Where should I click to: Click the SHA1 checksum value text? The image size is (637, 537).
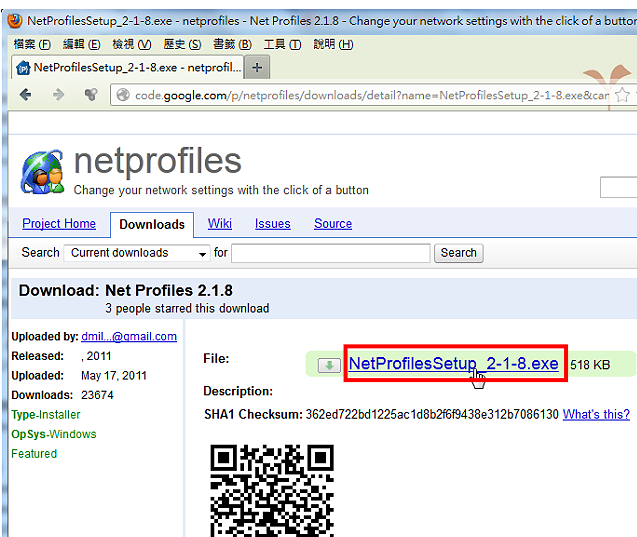tap(432, 414)
